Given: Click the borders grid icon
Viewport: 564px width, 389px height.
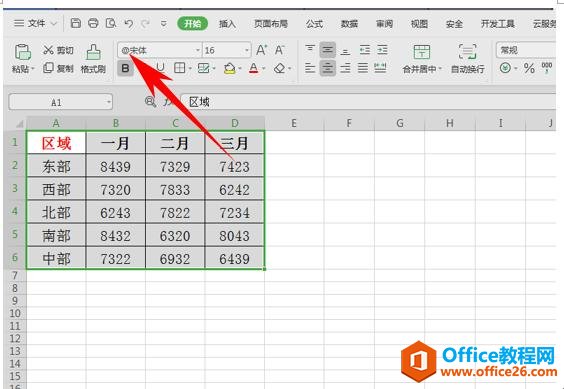Looking at the screenshot, I should (179, 68).
